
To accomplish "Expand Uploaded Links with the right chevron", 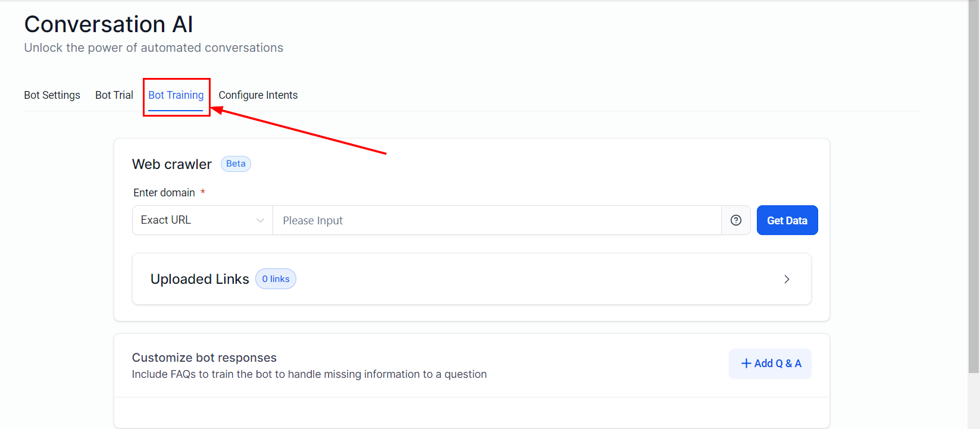I will click(787, 279).
